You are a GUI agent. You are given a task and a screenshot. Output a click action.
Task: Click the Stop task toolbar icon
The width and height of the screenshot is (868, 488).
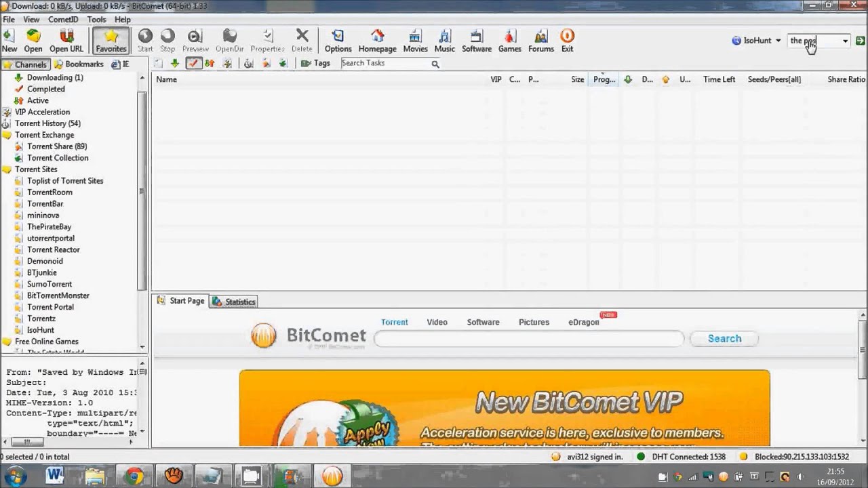click(167, 41)
